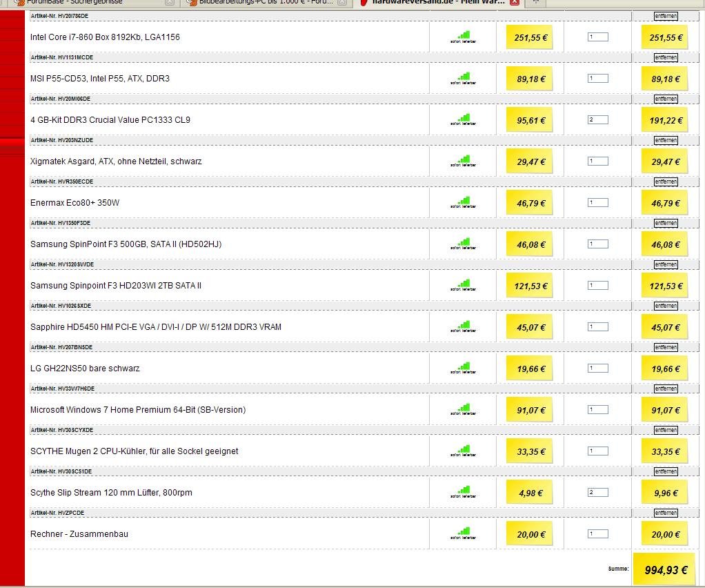Click availability icon for Enermax Eco80+ 350W
This screenshot has width=705, height=588.
click(463, 202)
